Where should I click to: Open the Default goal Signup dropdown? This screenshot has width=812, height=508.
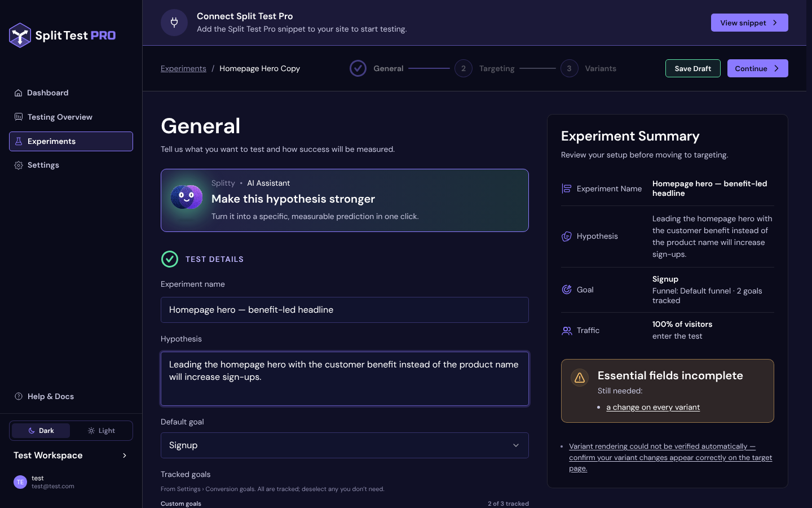tap(345, 445)
